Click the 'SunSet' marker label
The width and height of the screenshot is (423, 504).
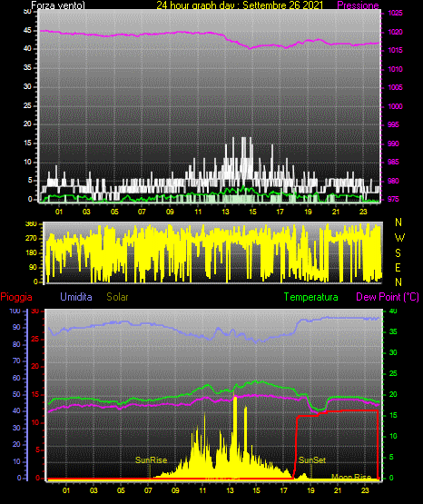312,460
